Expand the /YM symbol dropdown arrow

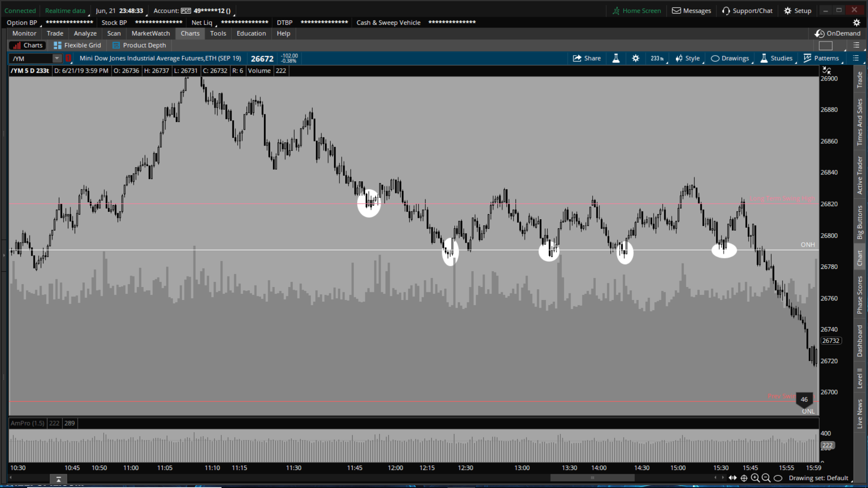tap(57, 58)
